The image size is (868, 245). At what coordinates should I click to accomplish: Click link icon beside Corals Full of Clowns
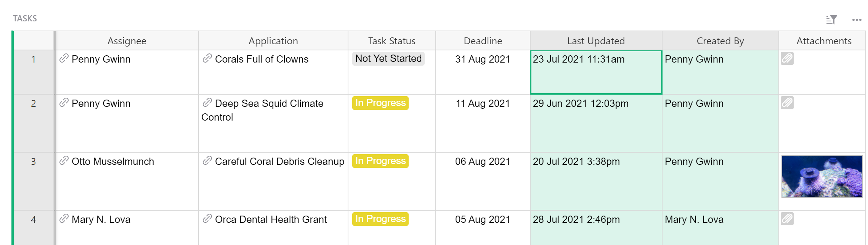pos(207,59)
